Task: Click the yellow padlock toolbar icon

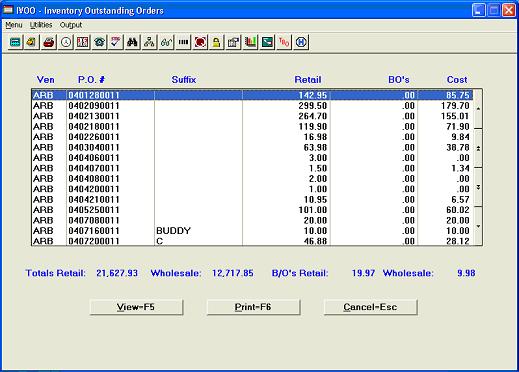Action: 217,42
